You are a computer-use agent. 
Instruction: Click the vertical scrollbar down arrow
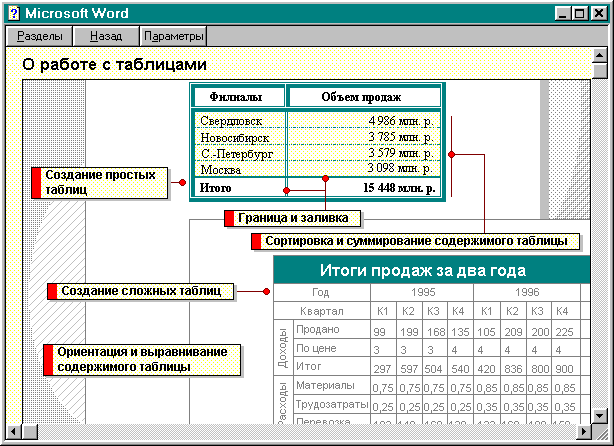600,414
